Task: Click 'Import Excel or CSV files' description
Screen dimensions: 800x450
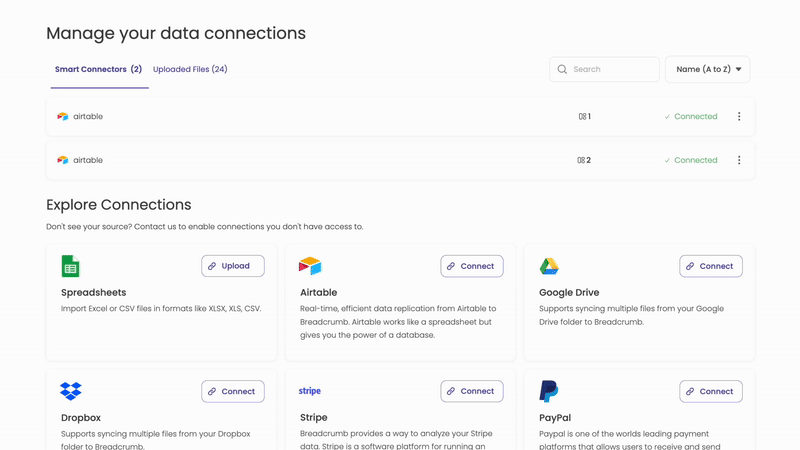Action: coord(161,308)
